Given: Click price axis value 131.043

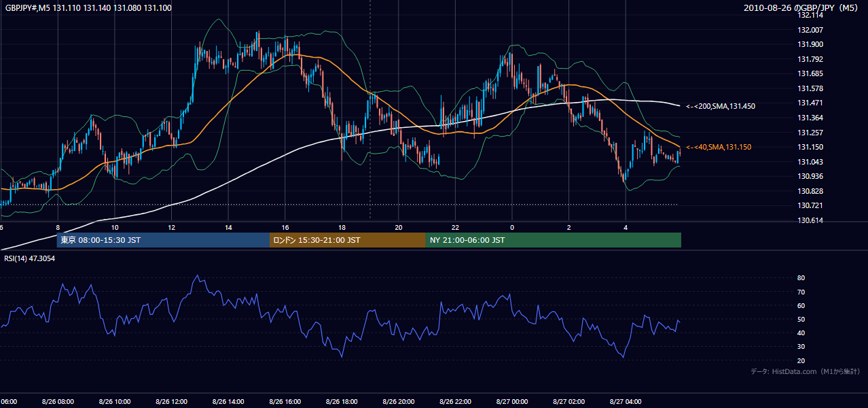Looking at the screenshot, I should coord(810,162).
